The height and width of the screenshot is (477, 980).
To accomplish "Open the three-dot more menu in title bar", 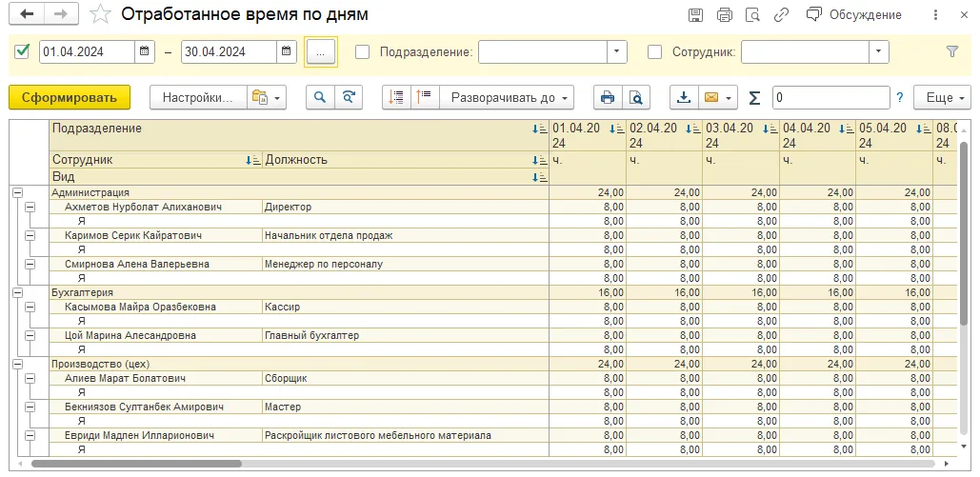I will click(935, 15).
